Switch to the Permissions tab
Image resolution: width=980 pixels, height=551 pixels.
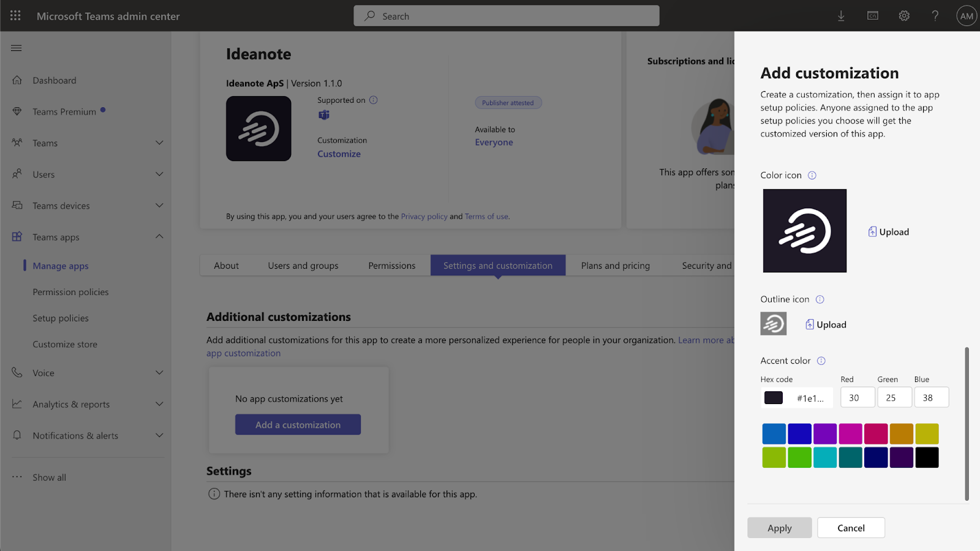[x=392, y=266]
